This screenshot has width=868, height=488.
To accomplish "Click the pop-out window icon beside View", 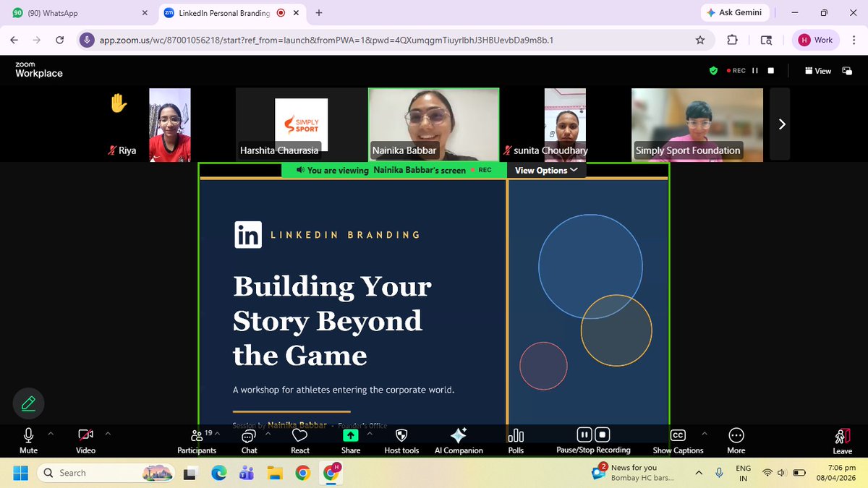I will click(x=847, y=71).
